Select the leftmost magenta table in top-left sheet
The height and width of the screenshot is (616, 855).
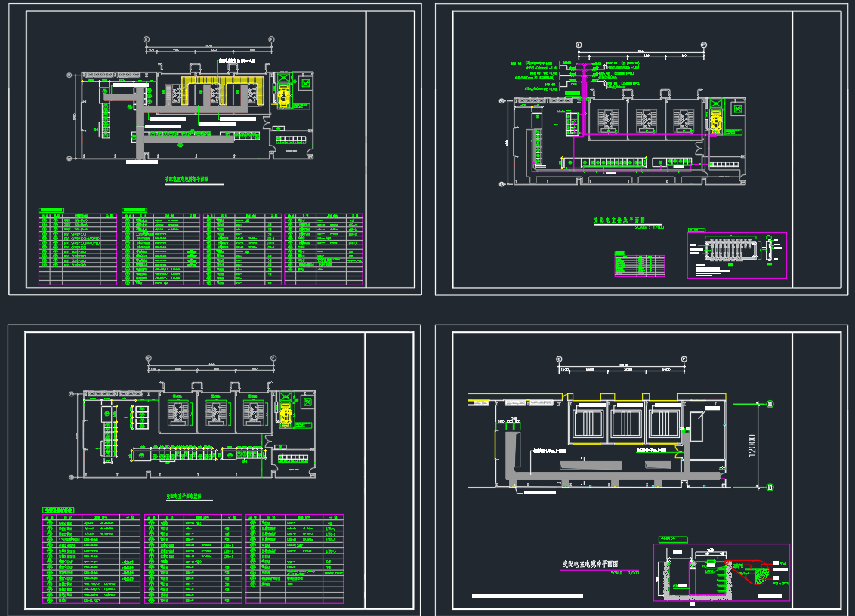78,248
